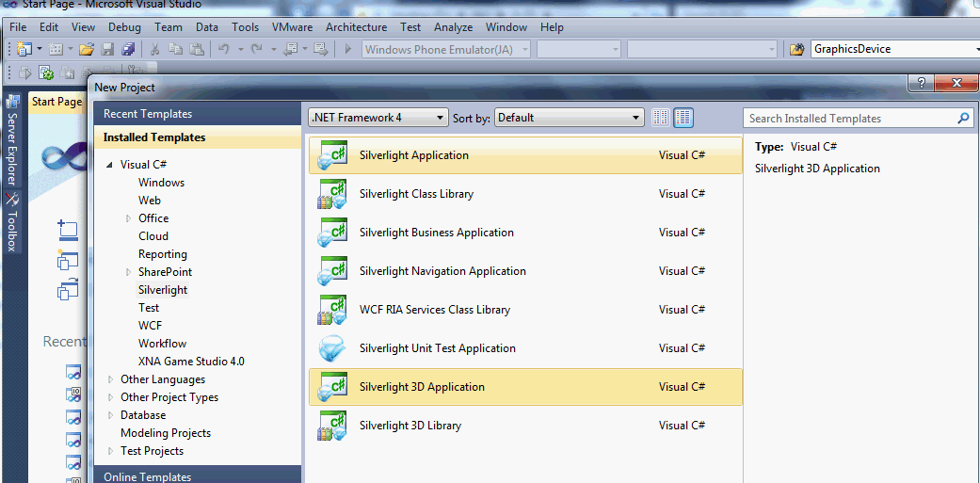
Task: Click the Navigate Backward icon
Action: click(x=290, y=49)
